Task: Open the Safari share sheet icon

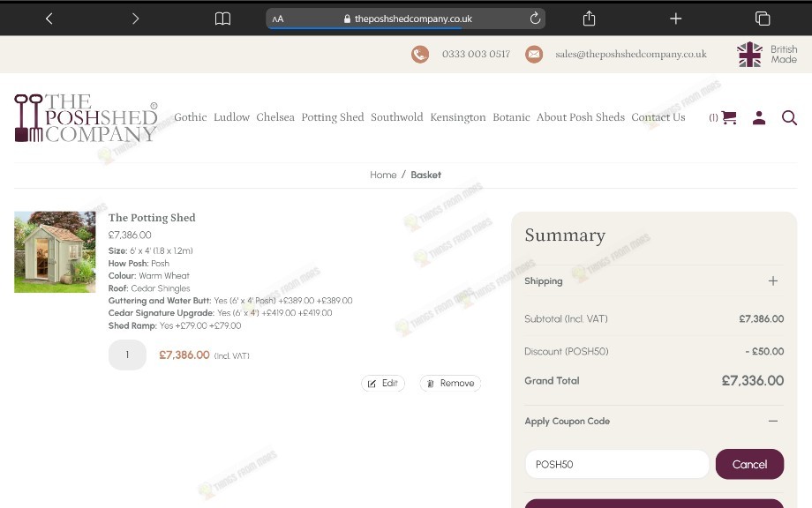Action: pos(589,19)
